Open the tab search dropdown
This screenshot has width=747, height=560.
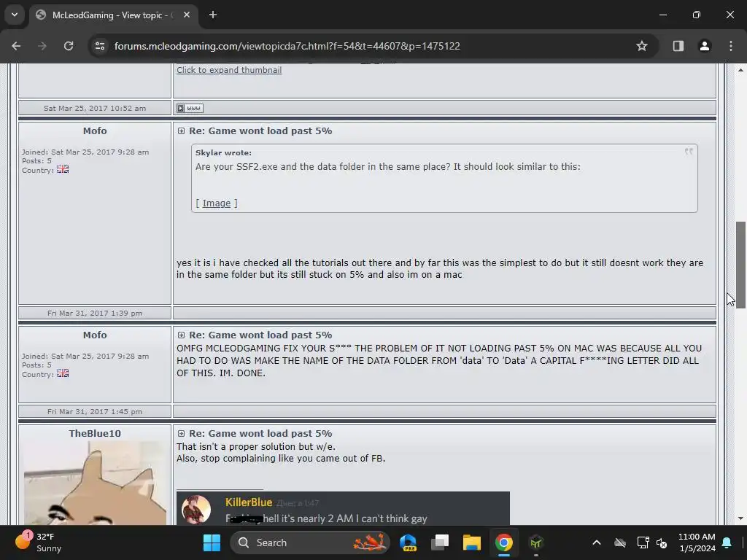[x=15, y=15]
